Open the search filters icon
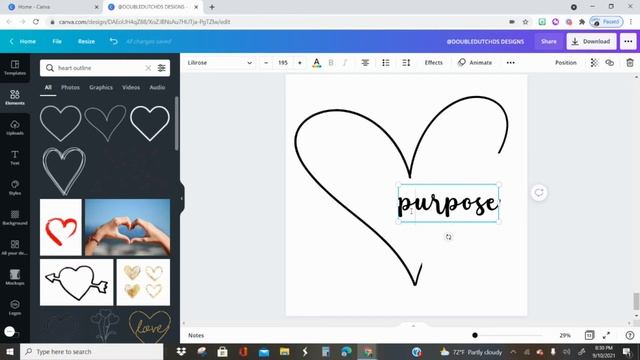 pyautogui.click(x=162, y=68)
